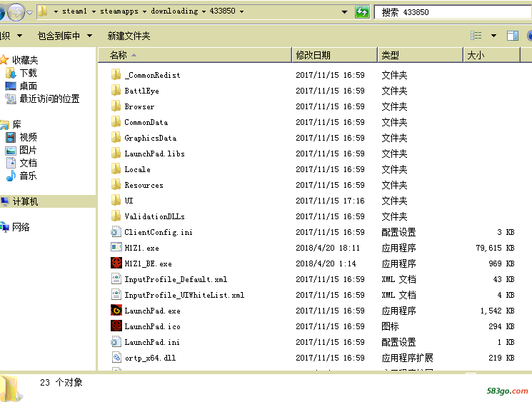Click the H1Z1.exe application icon
This screenshot has height=402, width=532.
pyautogui.click(x=116, y=247)
